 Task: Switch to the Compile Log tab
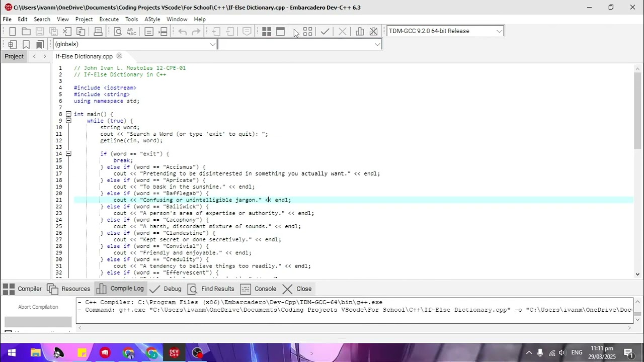click(120, 289)
